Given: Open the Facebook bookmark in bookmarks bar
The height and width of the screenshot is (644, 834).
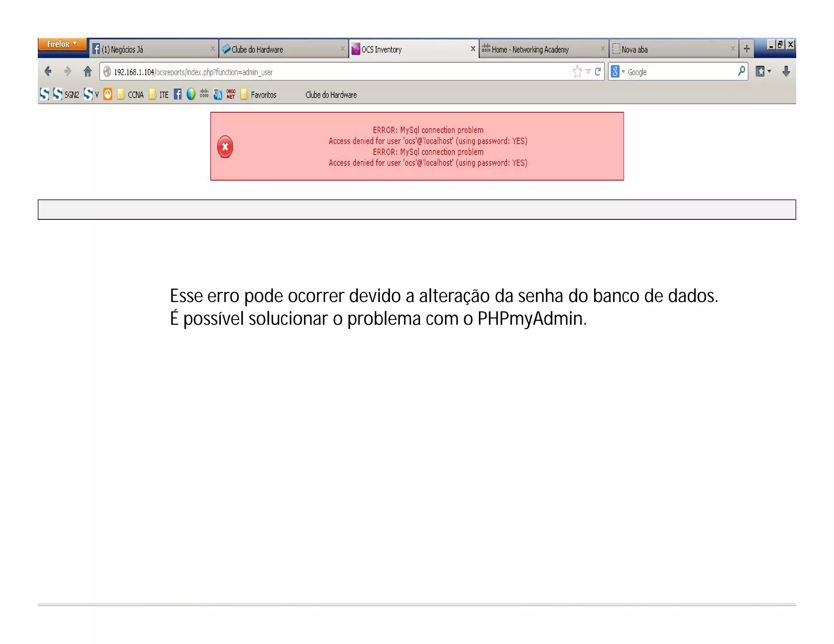Looking at the screenshot, I should point(178,94).
